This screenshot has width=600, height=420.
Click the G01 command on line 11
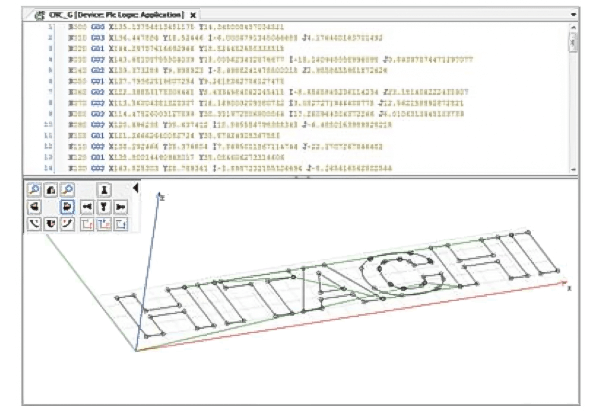(98, 136)
